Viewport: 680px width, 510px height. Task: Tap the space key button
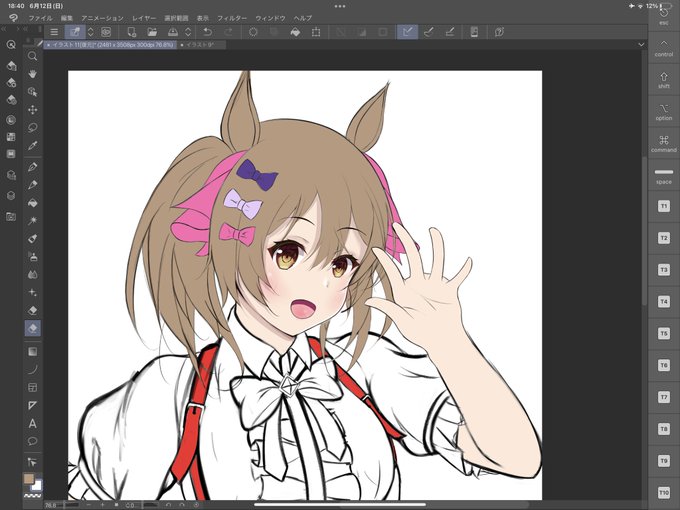[x=664, y=176]
